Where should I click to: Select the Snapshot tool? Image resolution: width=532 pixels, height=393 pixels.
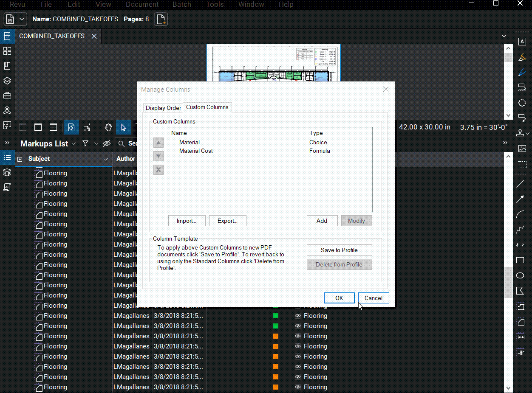point(522,164)
